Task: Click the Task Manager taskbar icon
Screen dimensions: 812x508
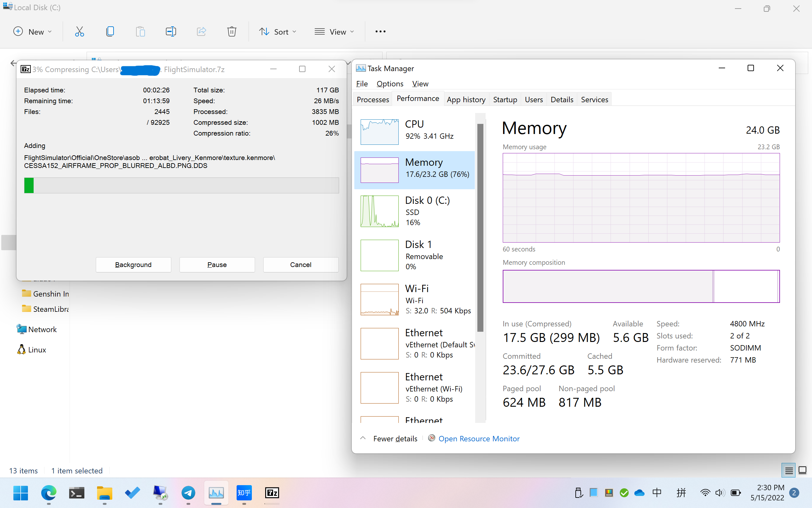Action: [x=216, y=493]
